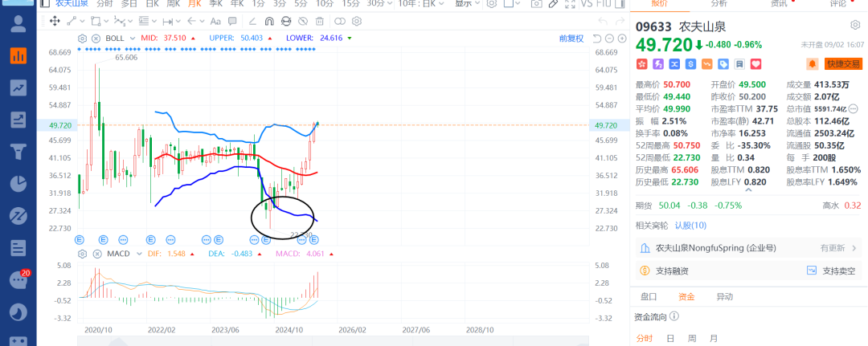The height and width of the screenshot is (346, 868).
Task: Open the drawing toolbar gear settings
Action: 357,21
